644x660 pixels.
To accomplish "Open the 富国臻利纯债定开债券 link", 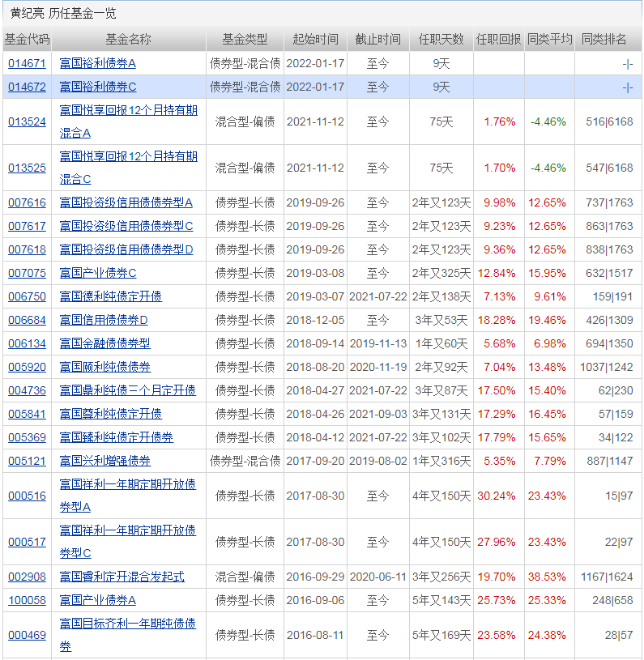I will pos(116,437).
